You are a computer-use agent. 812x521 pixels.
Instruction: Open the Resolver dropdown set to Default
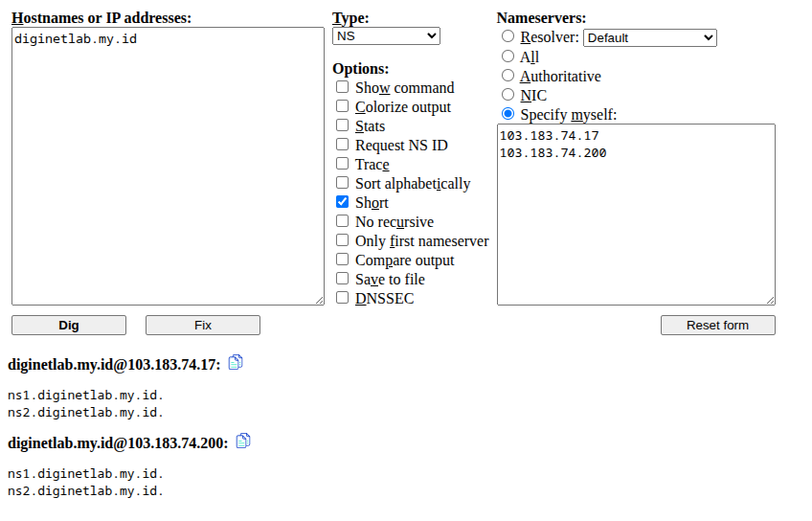pos(650,37)
